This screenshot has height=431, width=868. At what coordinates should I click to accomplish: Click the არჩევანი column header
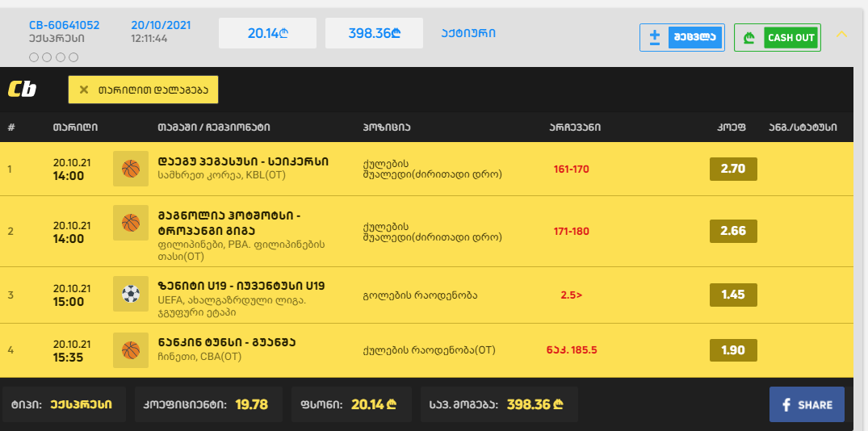575,128
